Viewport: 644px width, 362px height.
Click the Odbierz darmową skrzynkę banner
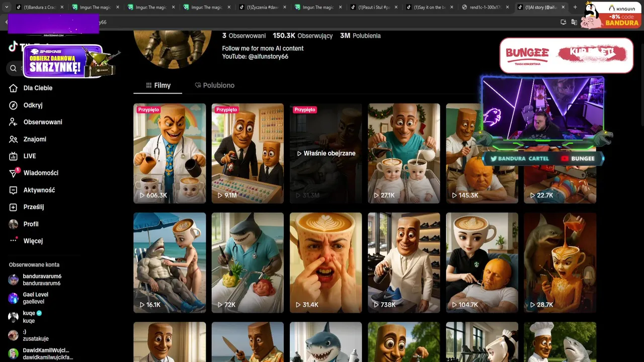[x=70, y=61]
